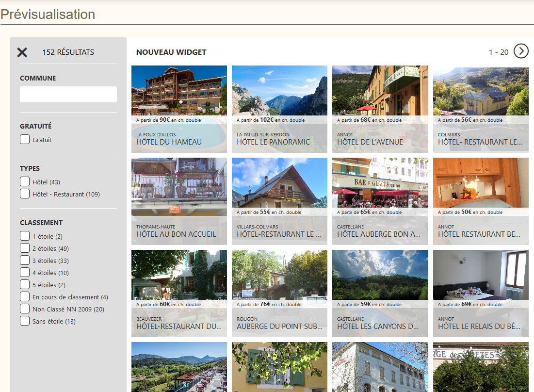This screenshot has width=534, height=392.
Task: Click the Prévisualisation page title
Action: [48, 14]
